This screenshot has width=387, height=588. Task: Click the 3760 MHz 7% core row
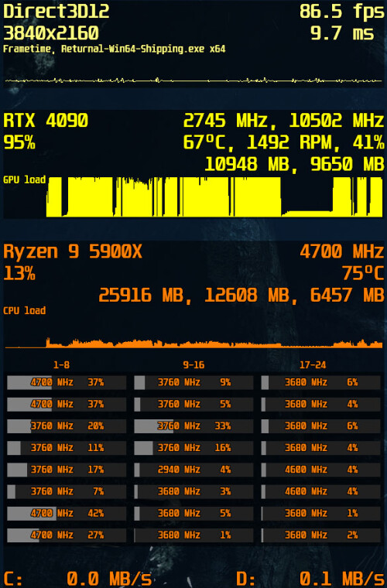coord(67,491)
